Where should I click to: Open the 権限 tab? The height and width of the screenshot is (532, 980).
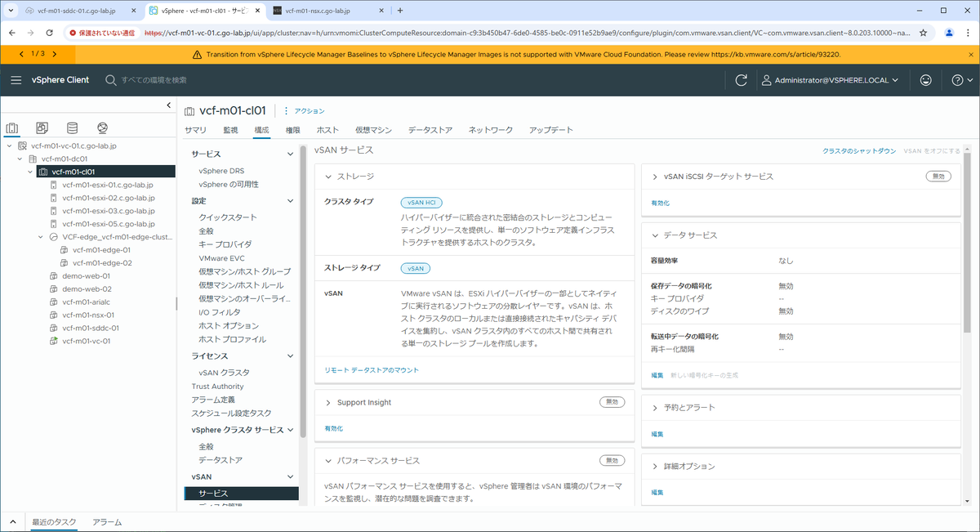tap(293, 130)
